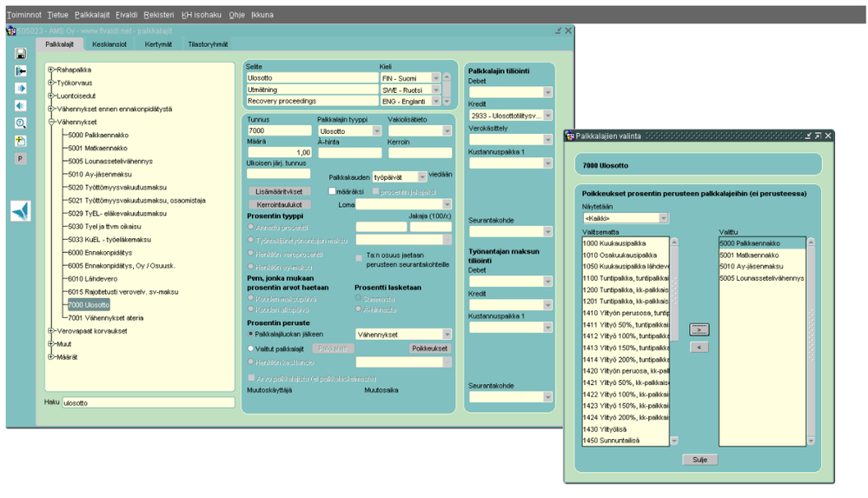The image size is (868, 498).
Task: Click the Haku search field
Action: point(149,402)
